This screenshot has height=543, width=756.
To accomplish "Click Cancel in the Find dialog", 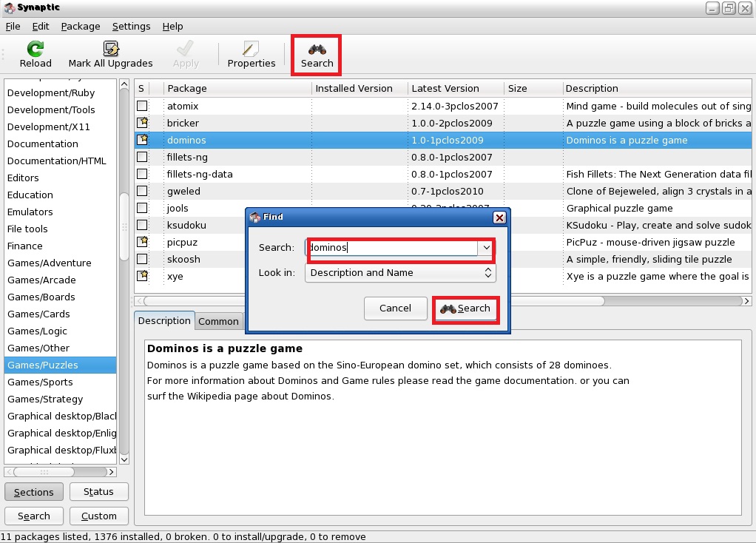I will (x=395, y=308).
